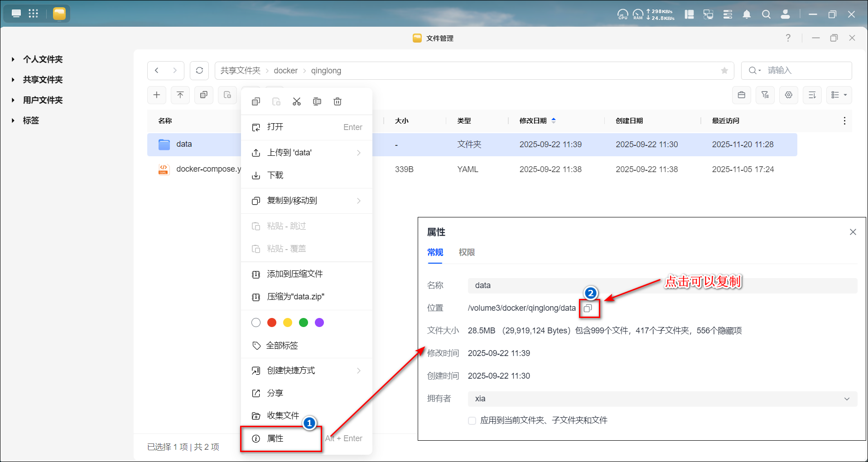Select the empty no-color tag circle
868x462 pixels.
click(x=256, y=322)
